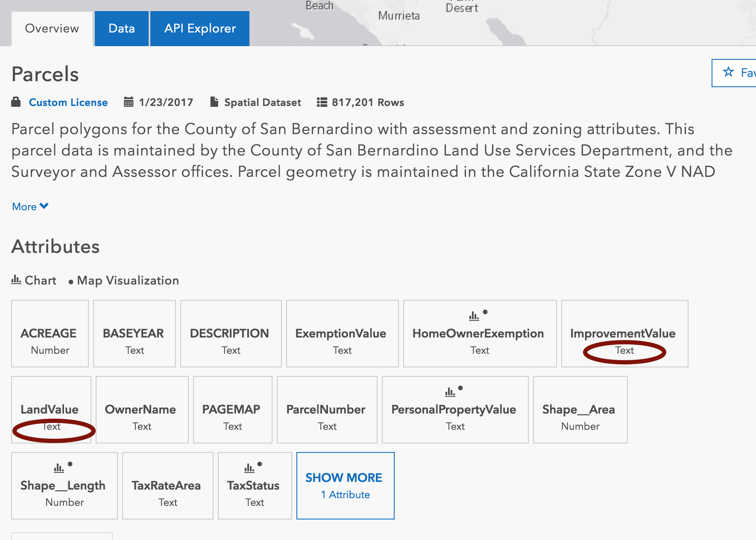The image size is (756, 540).
Task: Open the OwnerName attribute tile
Action: coord(142,410)
